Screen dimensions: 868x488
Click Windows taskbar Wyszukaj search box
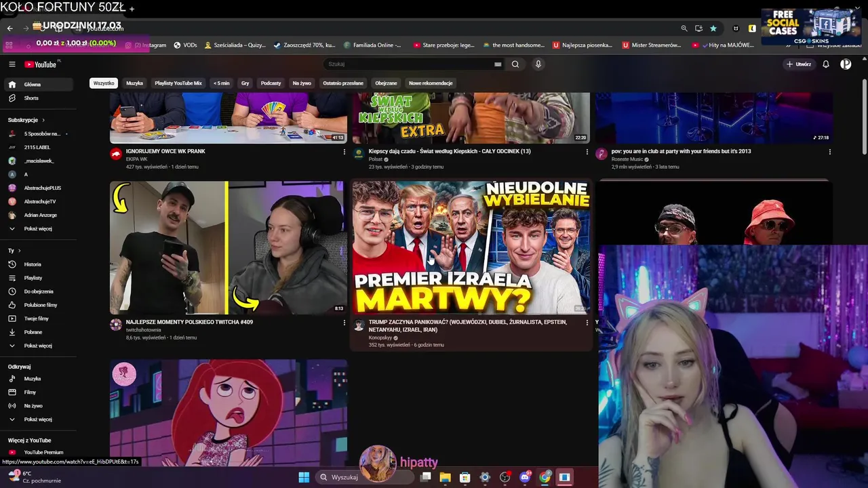366,477
